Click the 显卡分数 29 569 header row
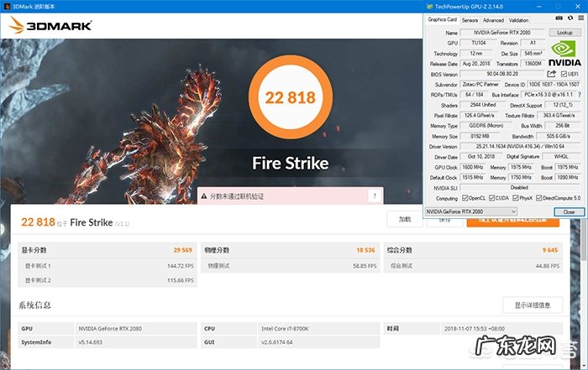 107,250
